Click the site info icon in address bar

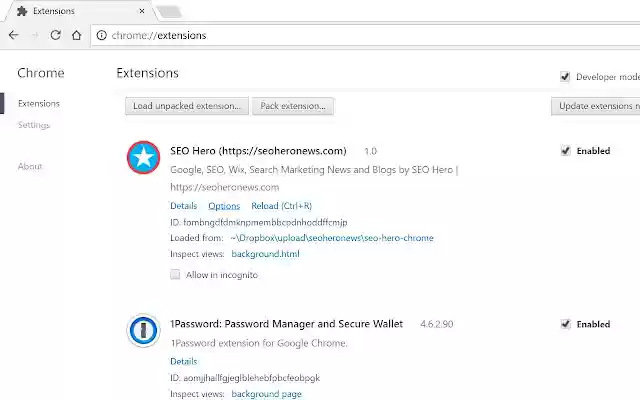click(101, 36)
